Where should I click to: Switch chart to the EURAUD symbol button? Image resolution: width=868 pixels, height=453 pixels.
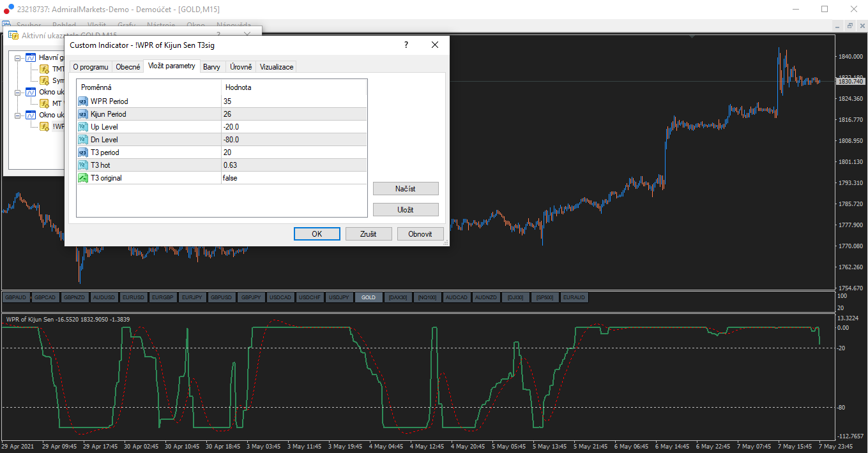[x=574, y=297]
